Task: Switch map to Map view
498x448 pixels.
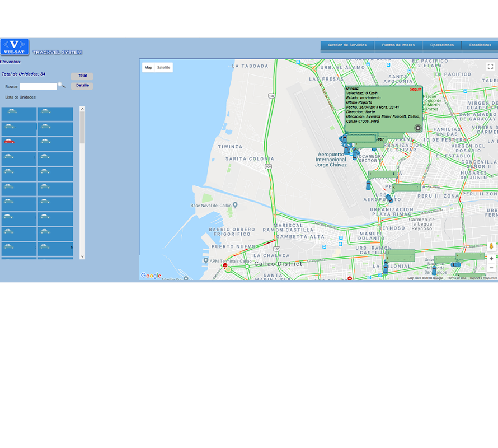Action: 148,68
